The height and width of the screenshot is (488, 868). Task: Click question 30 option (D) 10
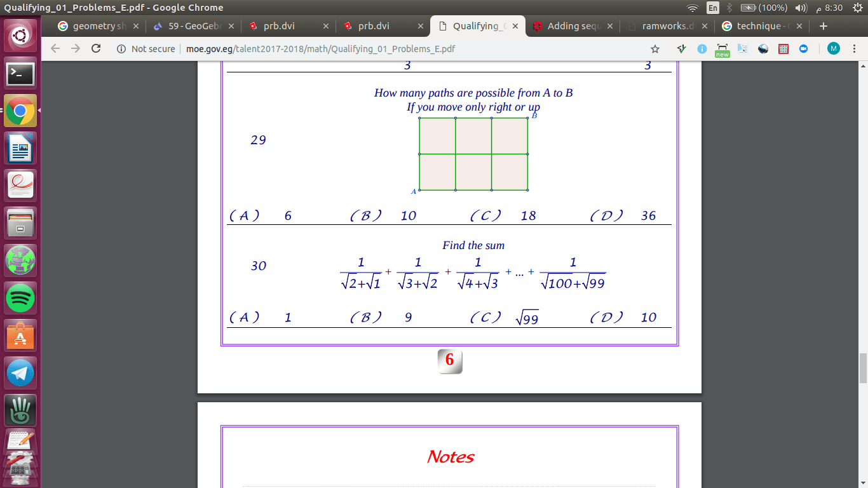pos(623,317)
